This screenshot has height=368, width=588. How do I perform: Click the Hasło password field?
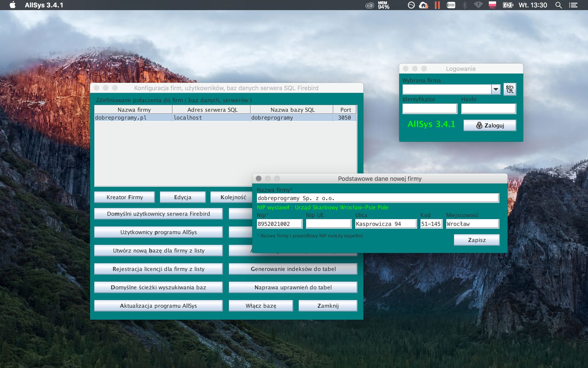tap(489, 109)
